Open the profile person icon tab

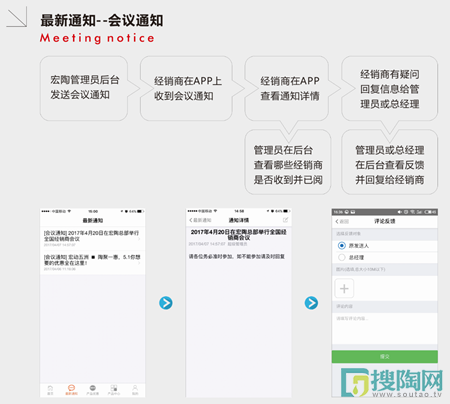135,390
